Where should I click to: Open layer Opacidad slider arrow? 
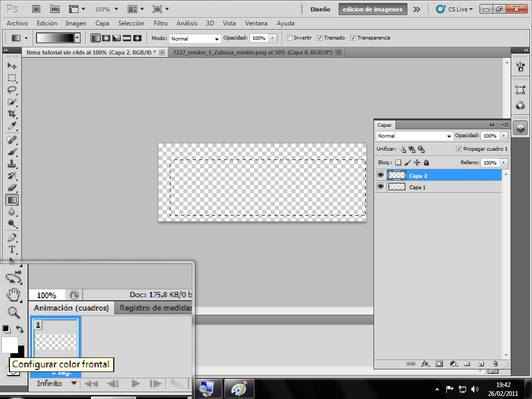tap(504, 136)
